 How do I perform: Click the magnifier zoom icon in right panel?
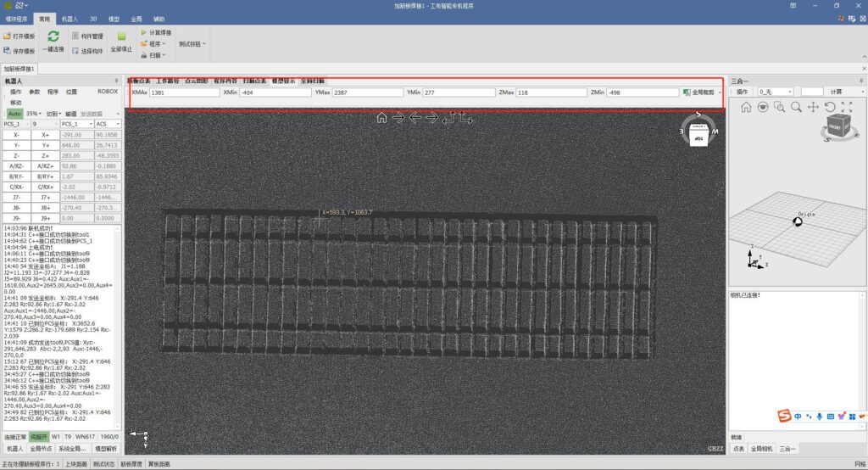pyautogui.click(x=796, y=107)
